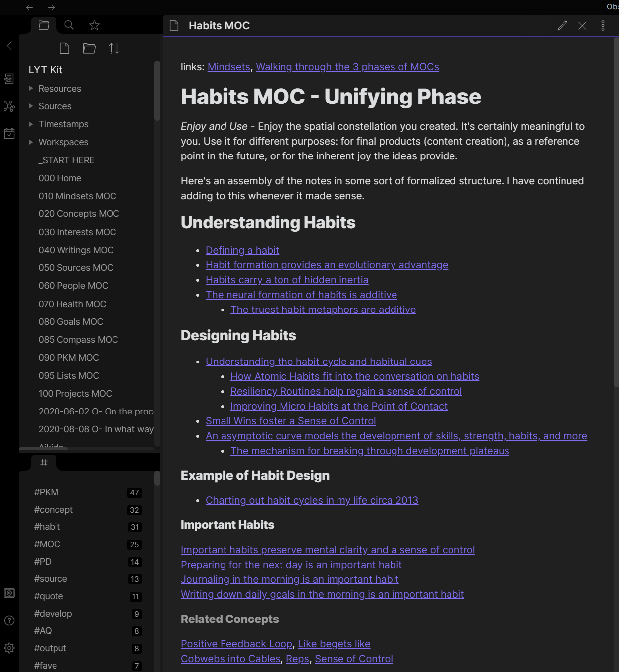619x672 pixels.
Task: Open the daily note calendar icon
Action: (x=9, y=133)
